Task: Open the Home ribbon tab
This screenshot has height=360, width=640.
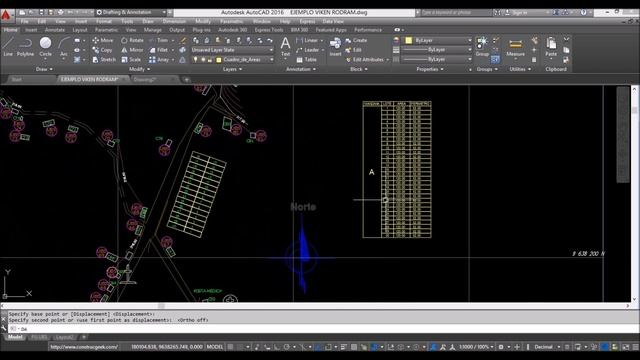Action: click(10, 30)
